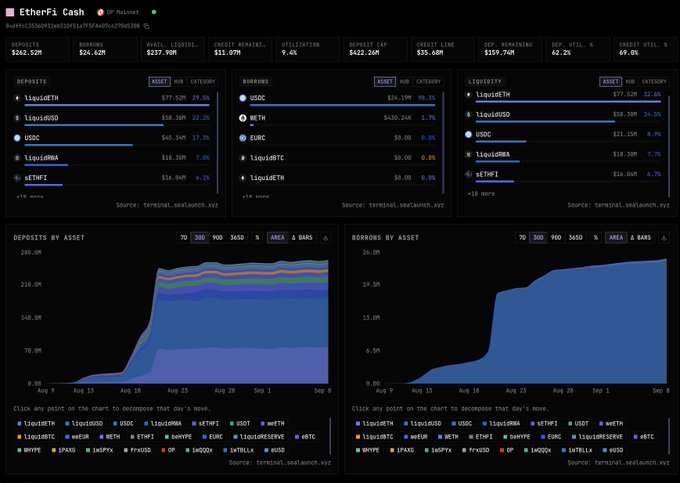This screenshot has width=680, height=483.
Task: Select the Category tab in Liquidity panel
Action: tap(654, 82)
